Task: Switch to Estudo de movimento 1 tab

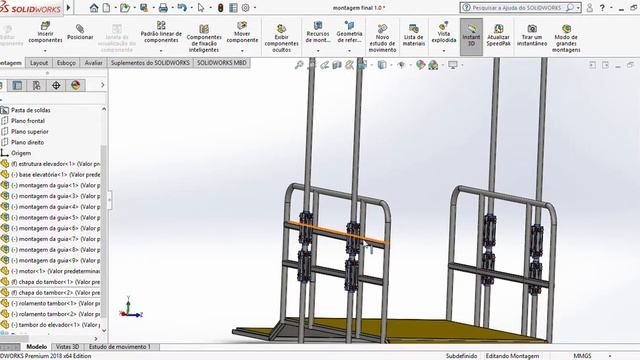Action: coord(120,347)
